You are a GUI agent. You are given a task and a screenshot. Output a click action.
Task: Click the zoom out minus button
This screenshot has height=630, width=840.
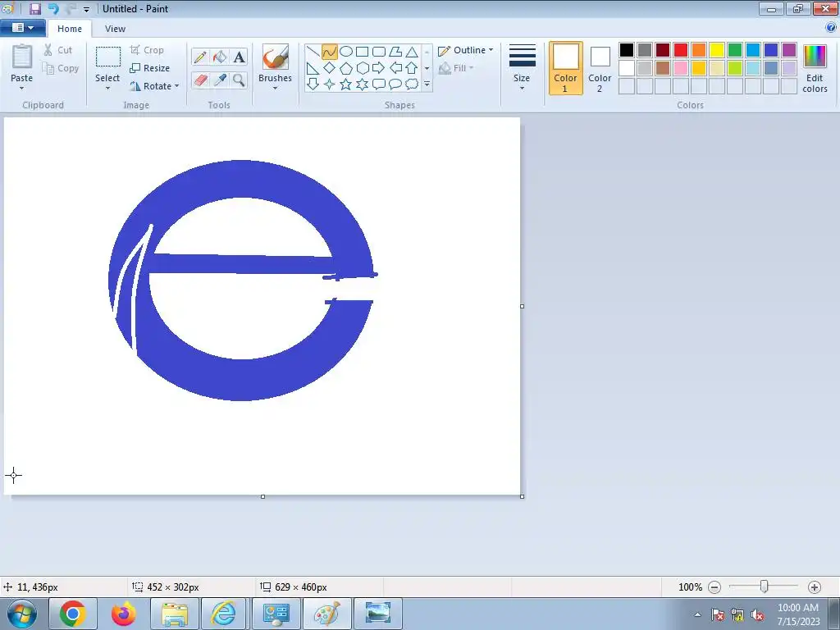tap(714, 587)
